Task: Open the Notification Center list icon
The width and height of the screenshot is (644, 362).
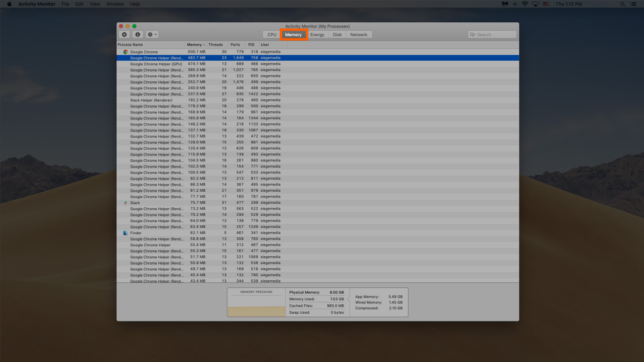Action: click(634, 4)
